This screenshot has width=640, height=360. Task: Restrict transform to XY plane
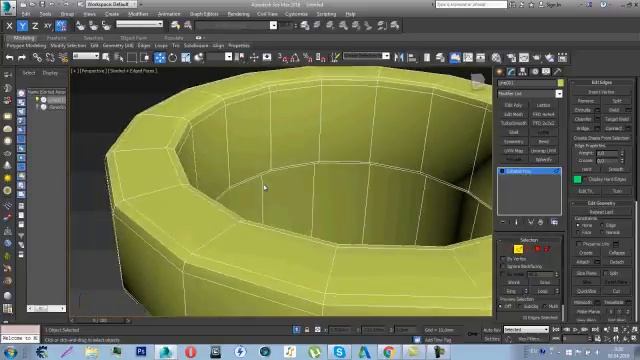[x=48, y=26]
